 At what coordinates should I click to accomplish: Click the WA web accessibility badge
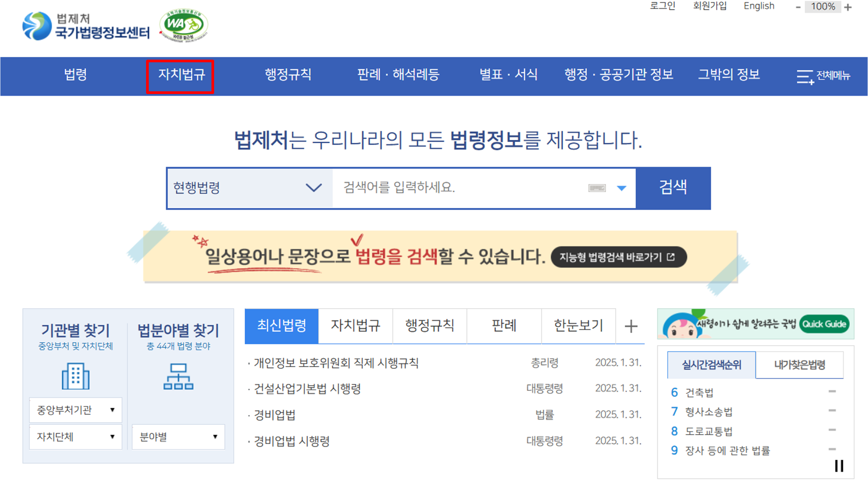[184, 26]
